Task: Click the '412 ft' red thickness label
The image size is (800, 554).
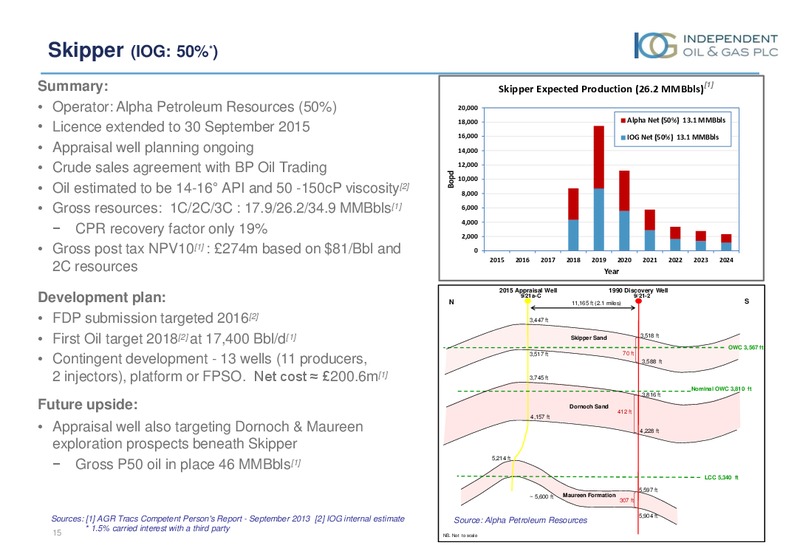Action: [x=624, y=412]
